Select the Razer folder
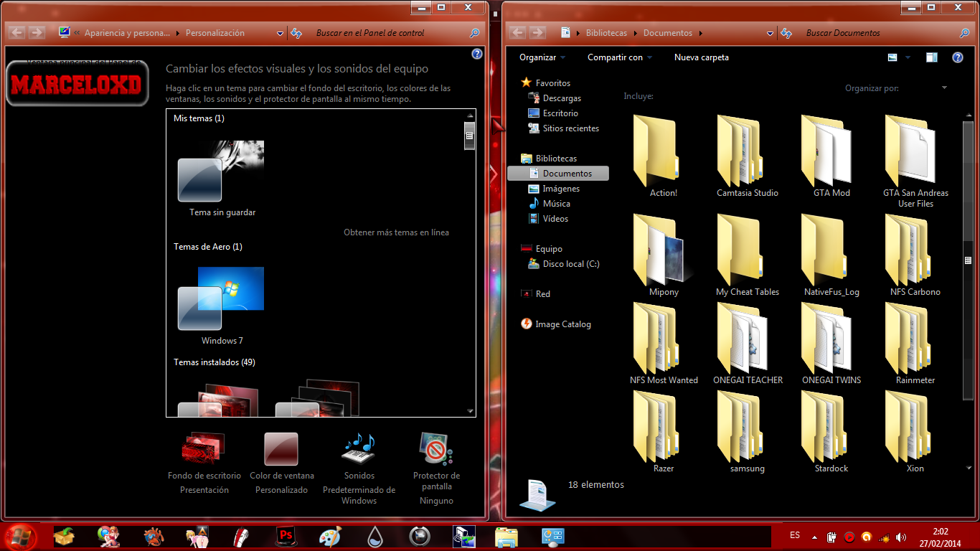Image resolution: width=980 pixels, height=551 pixels. [664, 431]
